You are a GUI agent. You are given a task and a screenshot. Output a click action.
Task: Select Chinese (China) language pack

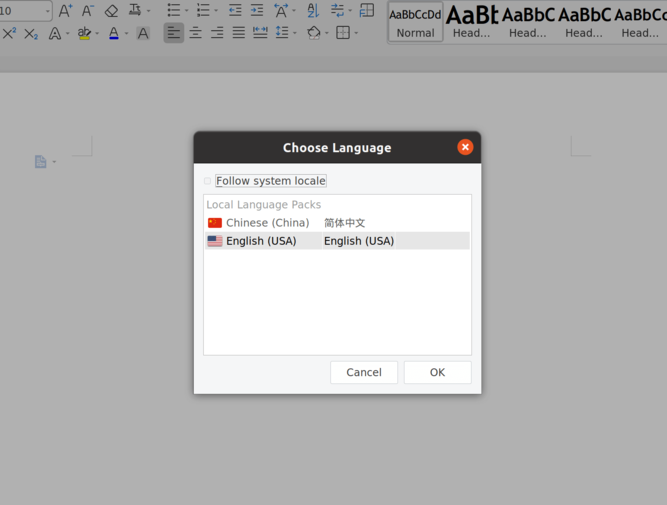pos(267,223)
